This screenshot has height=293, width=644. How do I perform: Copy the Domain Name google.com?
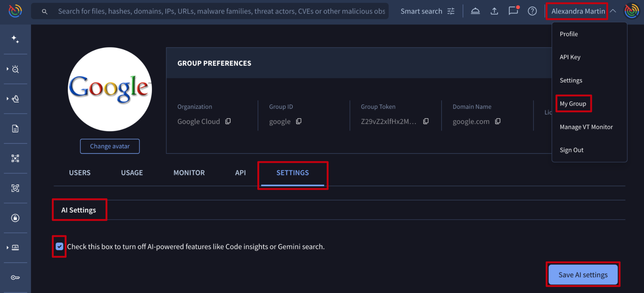coord(498,121)
